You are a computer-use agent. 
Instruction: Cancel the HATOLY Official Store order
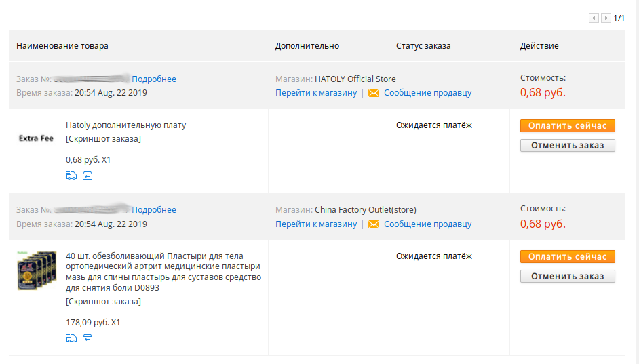pyautogui.click(x=568, y=145)
